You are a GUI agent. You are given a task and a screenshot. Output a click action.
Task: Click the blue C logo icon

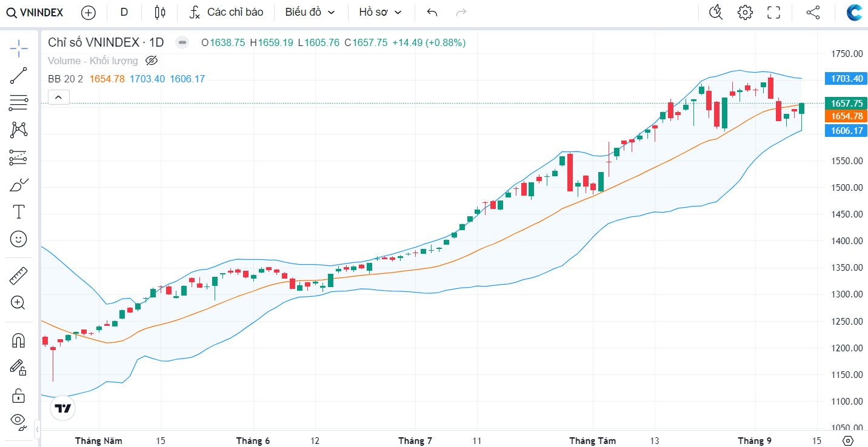(x=855, y=12)
